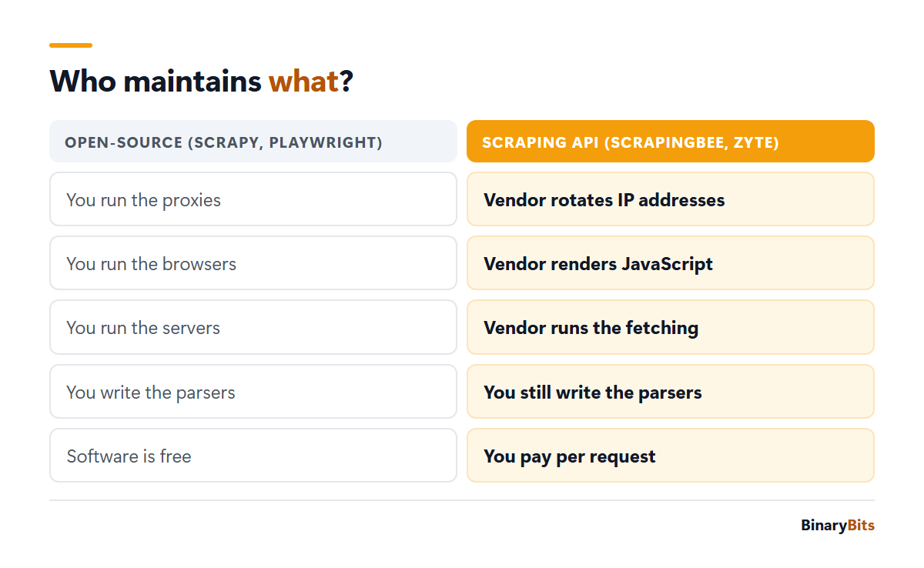Select the 'You run the browsers' cell
The width and height of the screenshot is (924, 568).
point(253,263)
